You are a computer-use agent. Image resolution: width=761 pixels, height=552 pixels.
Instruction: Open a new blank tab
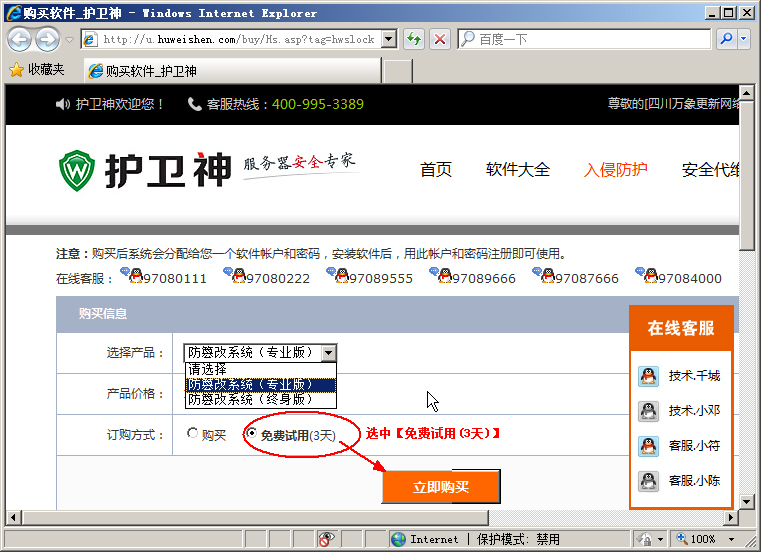[397, 71]
